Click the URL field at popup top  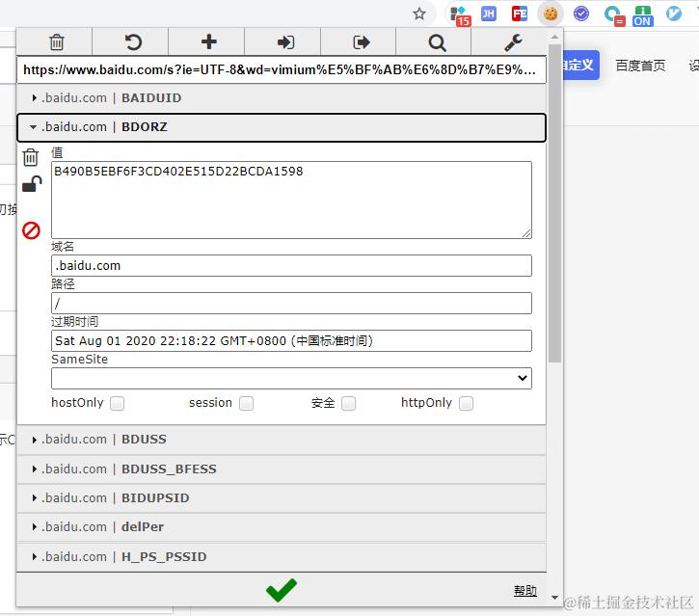[282, 70]
